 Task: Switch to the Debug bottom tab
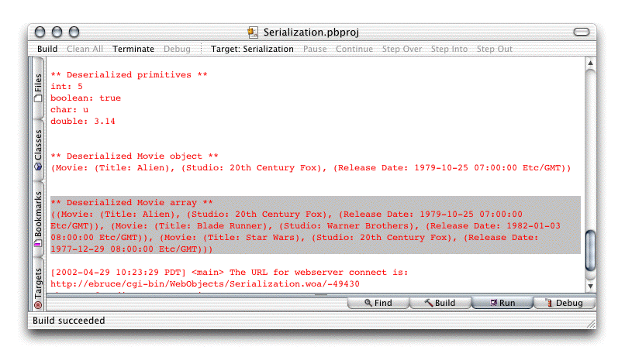pos(565,303)
